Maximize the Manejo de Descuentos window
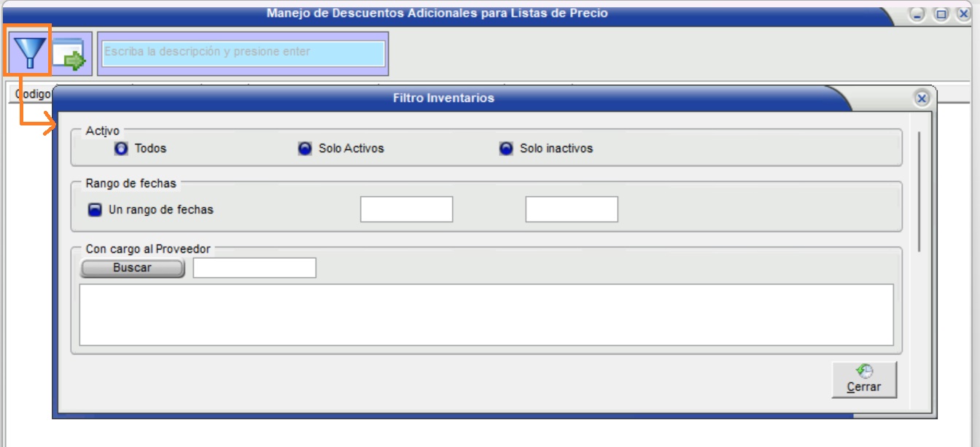 pos(941,14)
